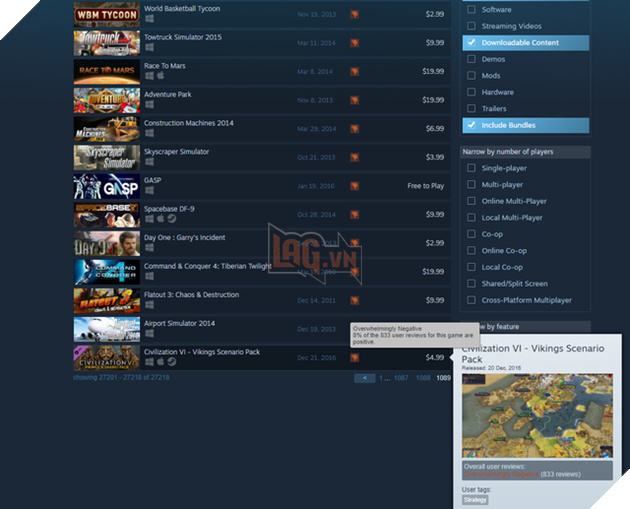Click the review icon on the GASP row
The image size is (630, 509).
pyautogui.click(x=354, y=186)
